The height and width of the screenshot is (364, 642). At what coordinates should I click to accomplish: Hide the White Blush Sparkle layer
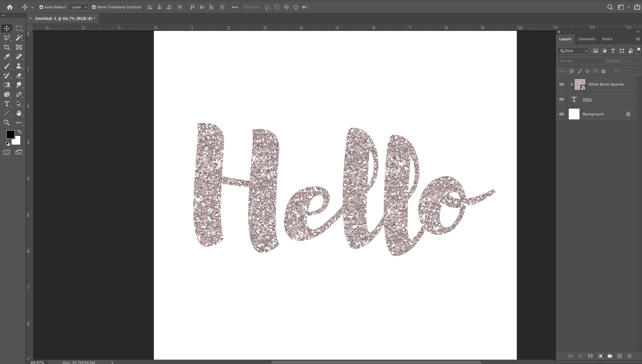point(561,84)
